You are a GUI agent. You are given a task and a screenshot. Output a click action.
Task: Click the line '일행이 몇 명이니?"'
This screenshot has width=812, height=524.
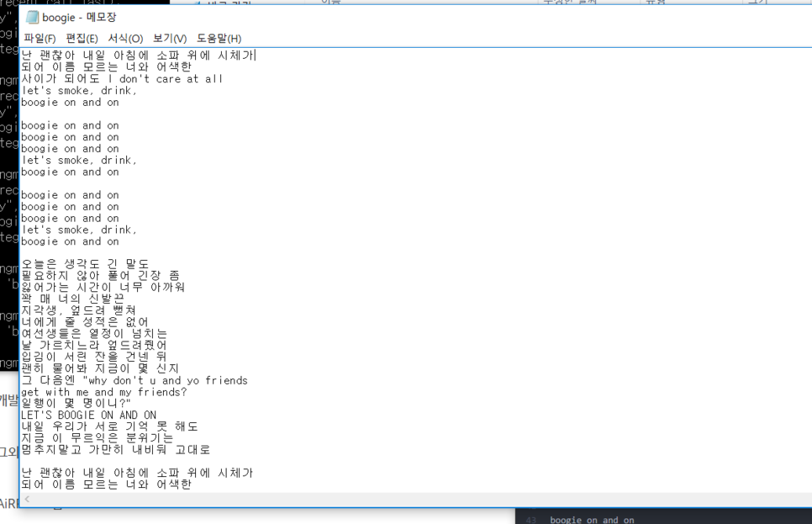(x=76, y=403)
